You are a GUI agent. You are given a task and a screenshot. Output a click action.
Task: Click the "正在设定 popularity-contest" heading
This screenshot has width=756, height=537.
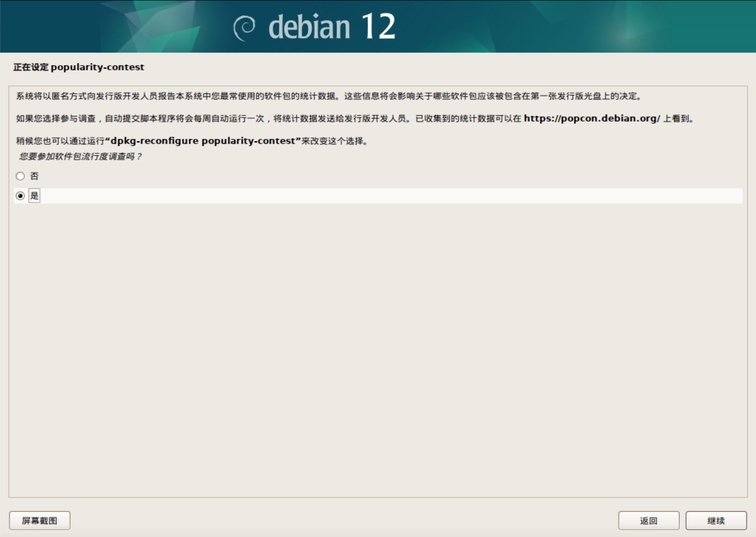coord(79,67)
